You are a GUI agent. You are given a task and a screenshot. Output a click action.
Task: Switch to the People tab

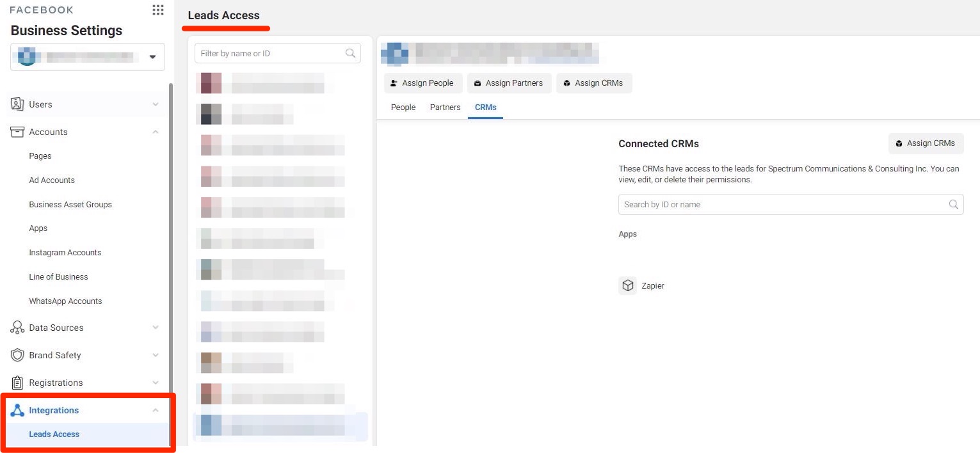coord(403,107)
